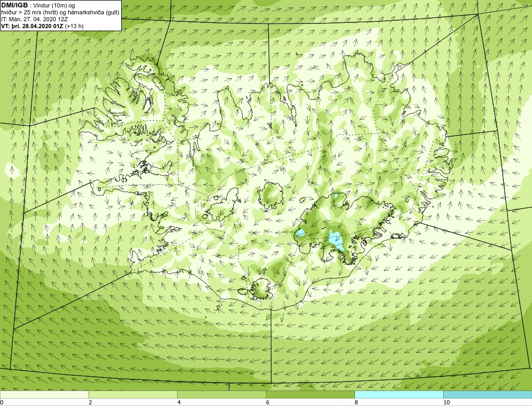Image resolution: width=532 pixels, height=406 pixels.
Task: Click the larger cyan wind patch on Vatnajökull
Action: coord(336,241)
